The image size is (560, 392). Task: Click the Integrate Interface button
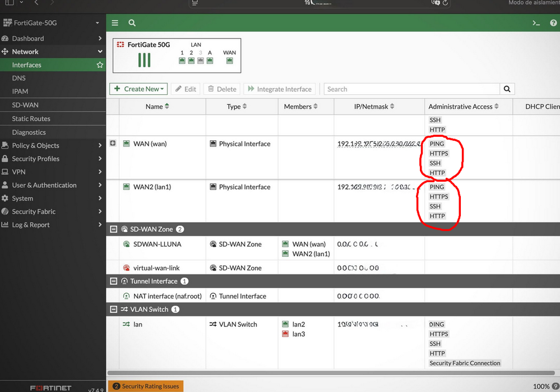[x=280, y=89]
